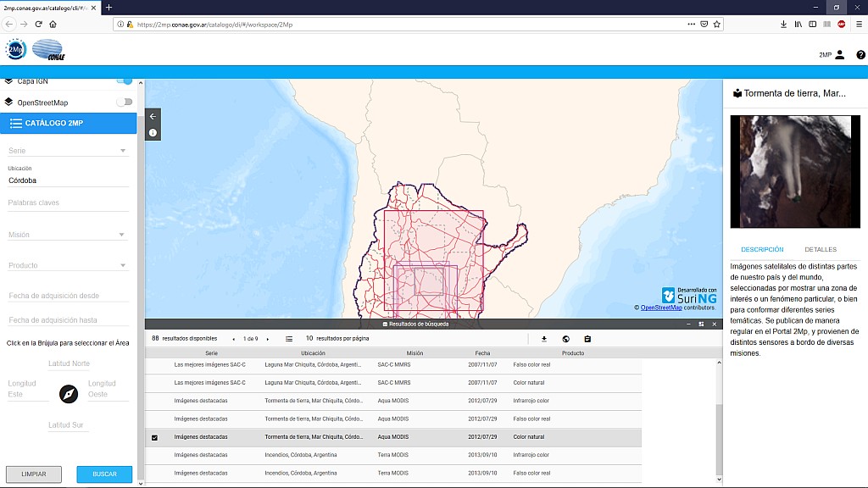The width and height of the screenshot is (868, 488).
Task: Click the download icon in results toolbar
Action: [x=544, y=339]
